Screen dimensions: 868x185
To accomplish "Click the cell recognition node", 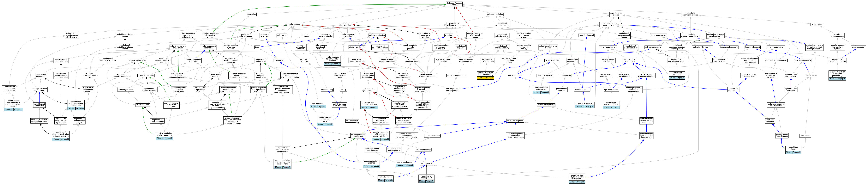I will click(x=352, y=121).
